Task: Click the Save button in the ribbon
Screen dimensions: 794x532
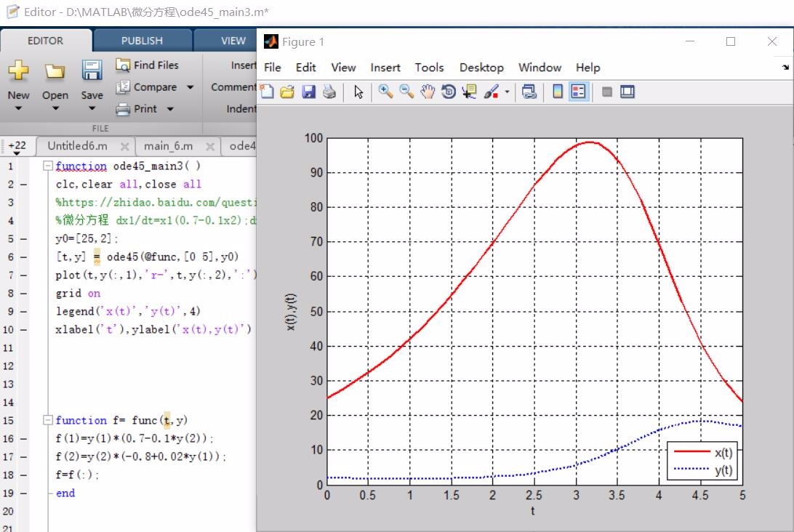Action: [x=92, y=80]
